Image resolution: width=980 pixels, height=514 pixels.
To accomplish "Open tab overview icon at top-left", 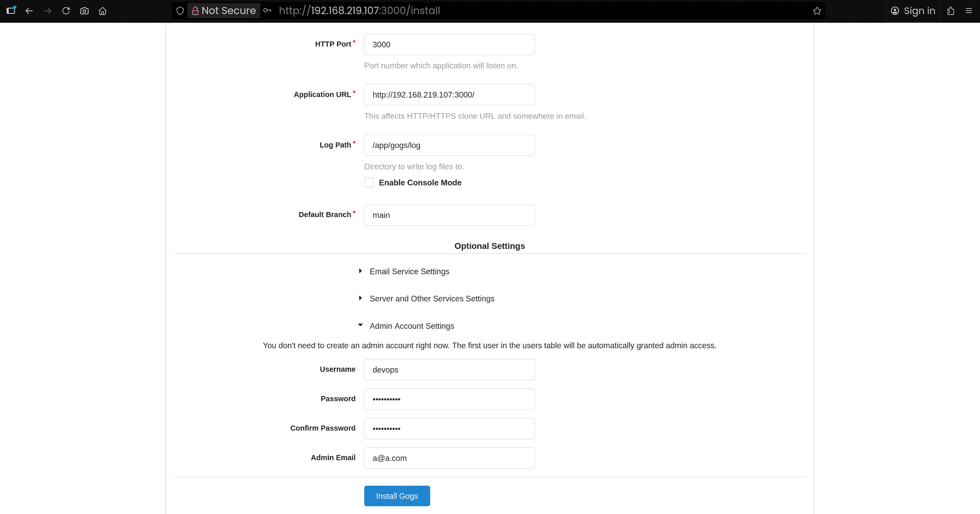I will coord(11,10).
